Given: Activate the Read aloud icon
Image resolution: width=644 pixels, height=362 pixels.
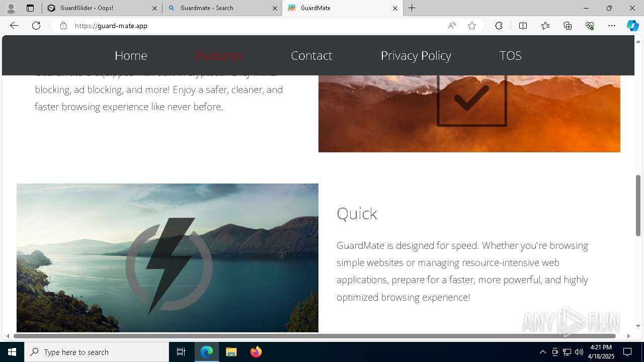Looking at the screenshot, I should [x=452, y=26].
